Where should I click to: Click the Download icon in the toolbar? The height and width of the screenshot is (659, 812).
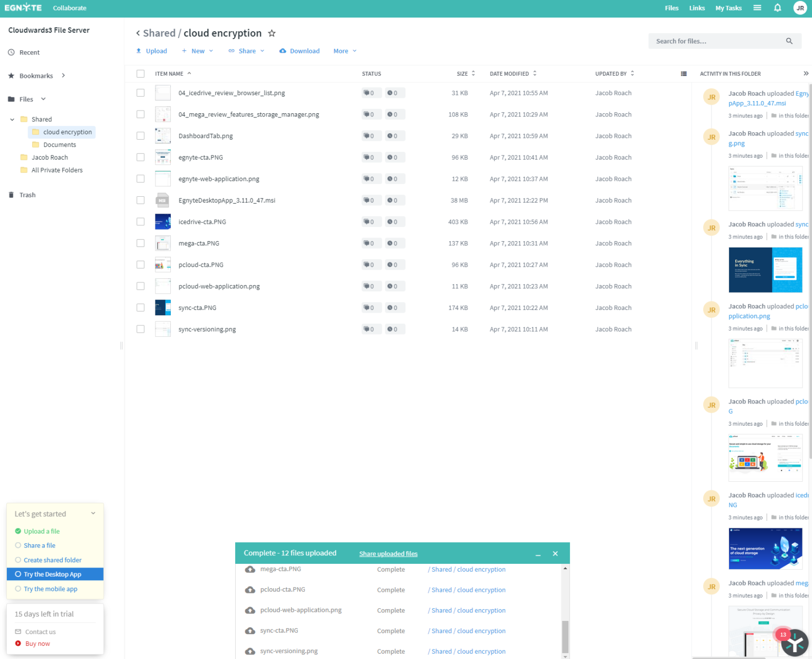click(283, 51)
